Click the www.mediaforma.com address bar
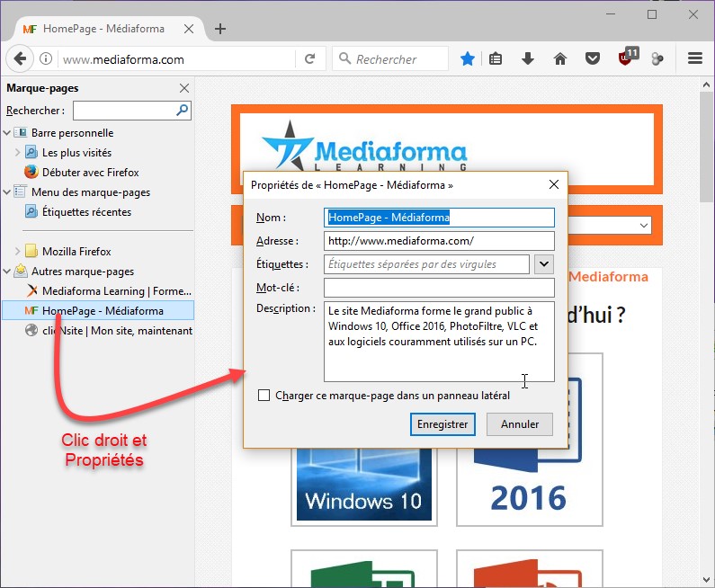 point(178,59)
